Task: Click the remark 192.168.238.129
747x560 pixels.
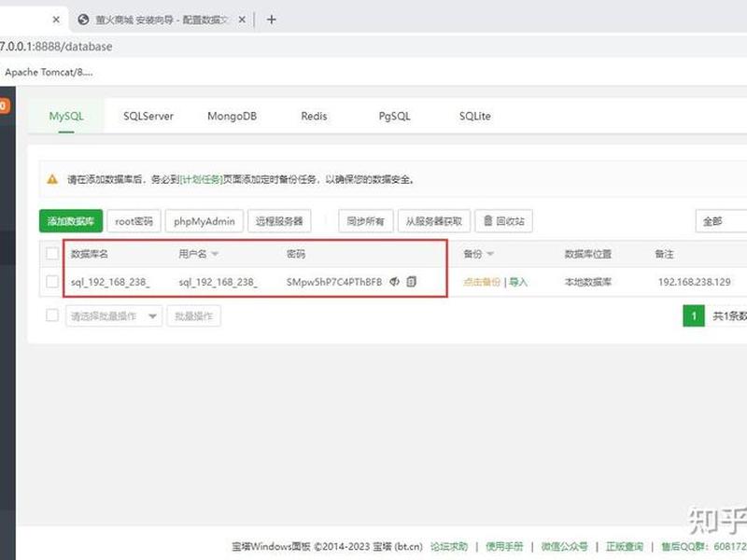Action: click(694, 282)
